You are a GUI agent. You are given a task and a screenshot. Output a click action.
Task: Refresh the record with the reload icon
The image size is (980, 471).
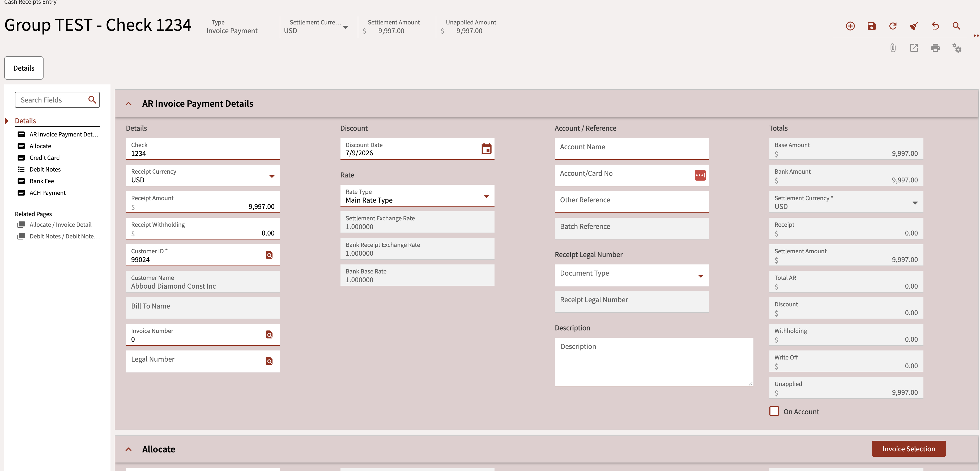coord(893,26)
